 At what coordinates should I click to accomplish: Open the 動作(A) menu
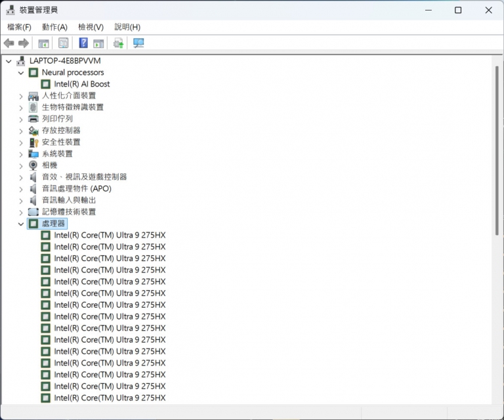tap(54, 27)
